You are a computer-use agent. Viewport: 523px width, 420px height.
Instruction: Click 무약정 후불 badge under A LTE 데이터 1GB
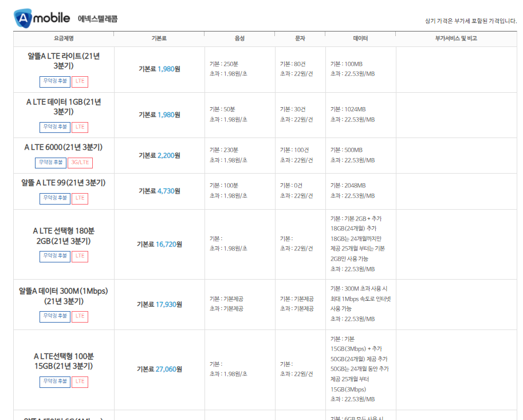point(55,127)
